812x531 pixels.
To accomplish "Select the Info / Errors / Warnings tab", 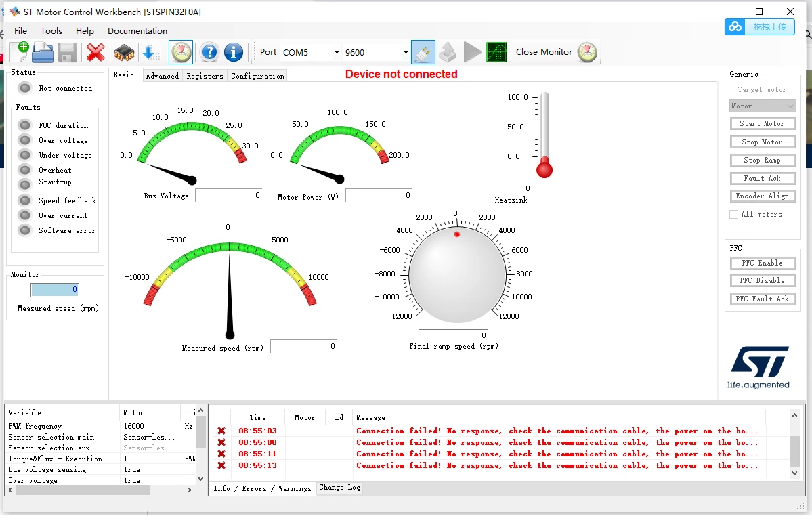I will coord(263,488).
